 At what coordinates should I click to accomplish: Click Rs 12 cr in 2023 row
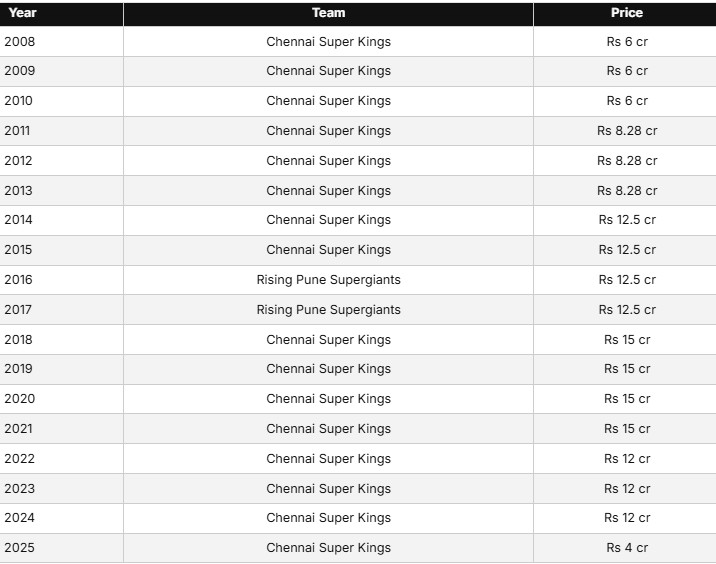627,489
